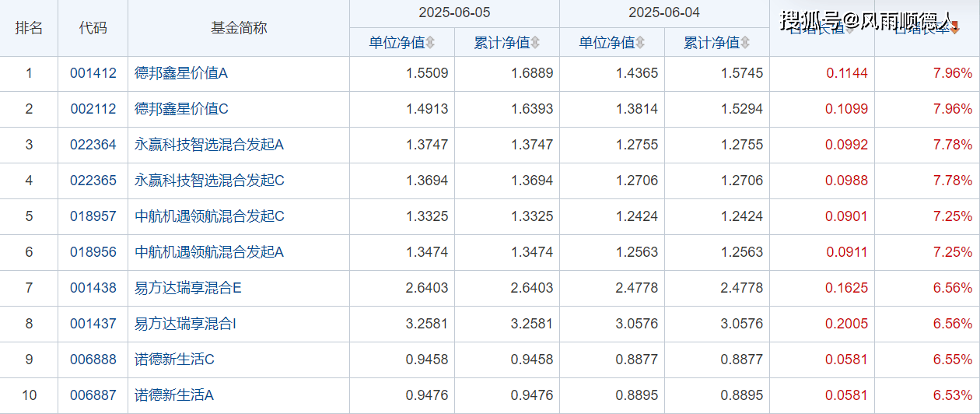Open fund code 001438 link
The width and height of the screenshot is (980, 414).
93,288
